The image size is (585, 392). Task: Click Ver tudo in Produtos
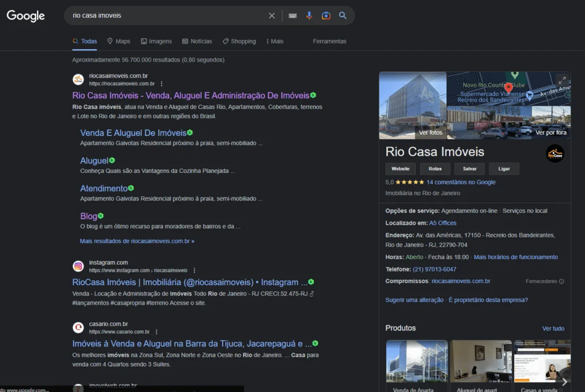(x=553, y=329)
